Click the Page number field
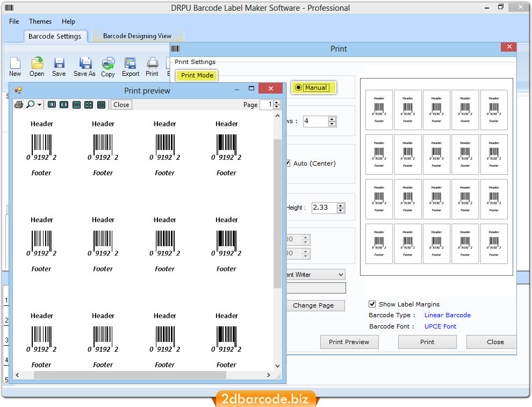The width and height of the screenshot is (532, 407). tap(267, 104)
